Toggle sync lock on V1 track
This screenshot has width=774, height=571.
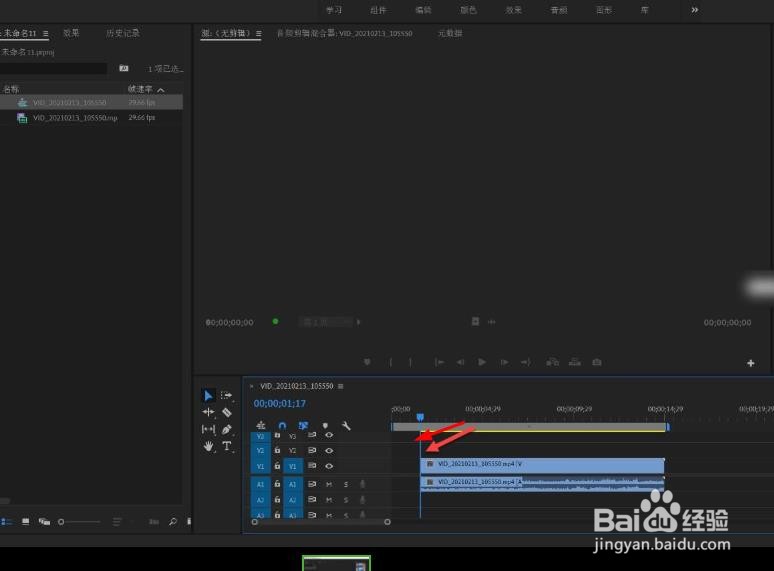(x=312, y=465)
